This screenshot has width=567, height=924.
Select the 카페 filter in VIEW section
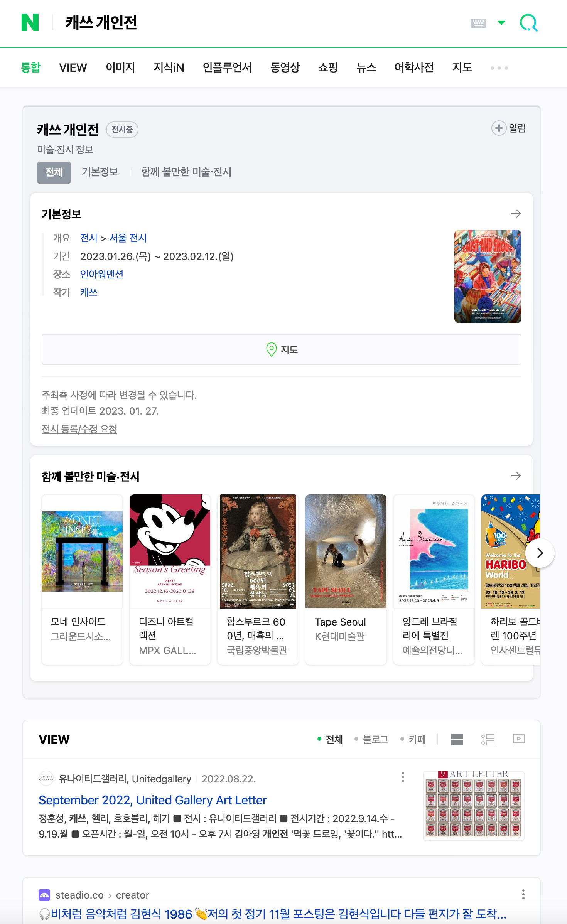point(413,739)
